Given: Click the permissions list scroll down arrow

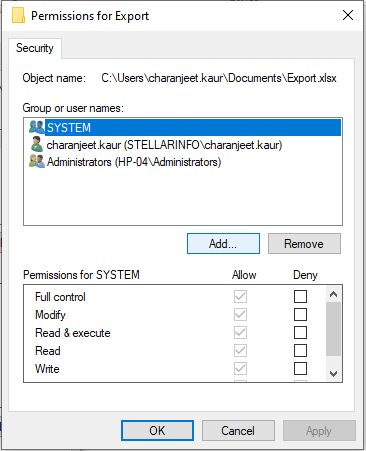Looking at the screenshot, I should click(x=333, y=374).
